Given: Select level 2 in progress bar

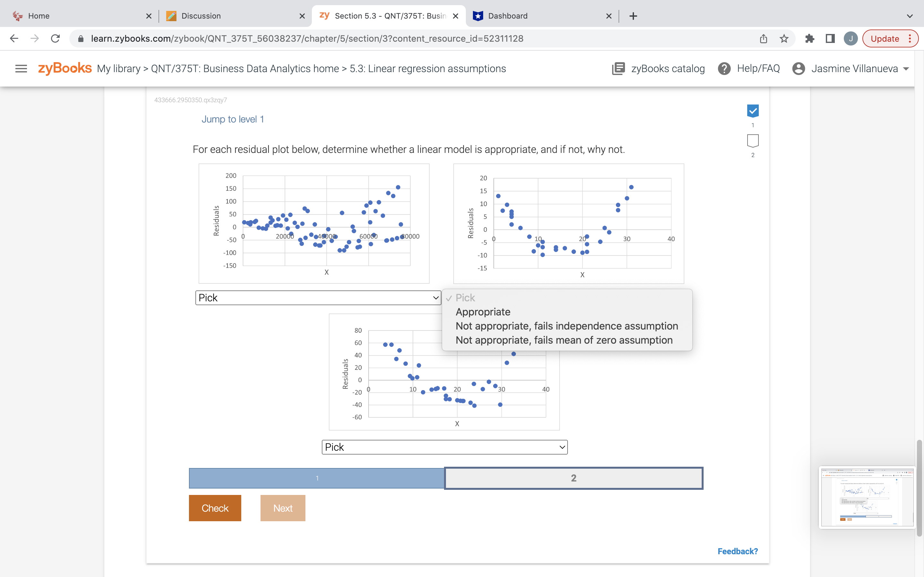Looking at the screenshot, I should [x=574, y=478].
